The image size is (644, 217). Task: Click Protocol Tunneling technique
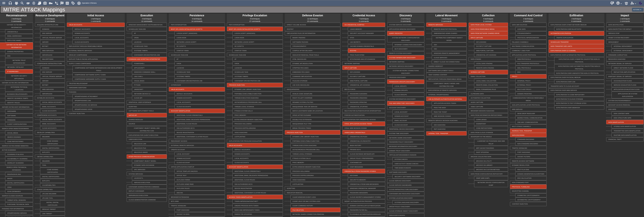[528, 187]
